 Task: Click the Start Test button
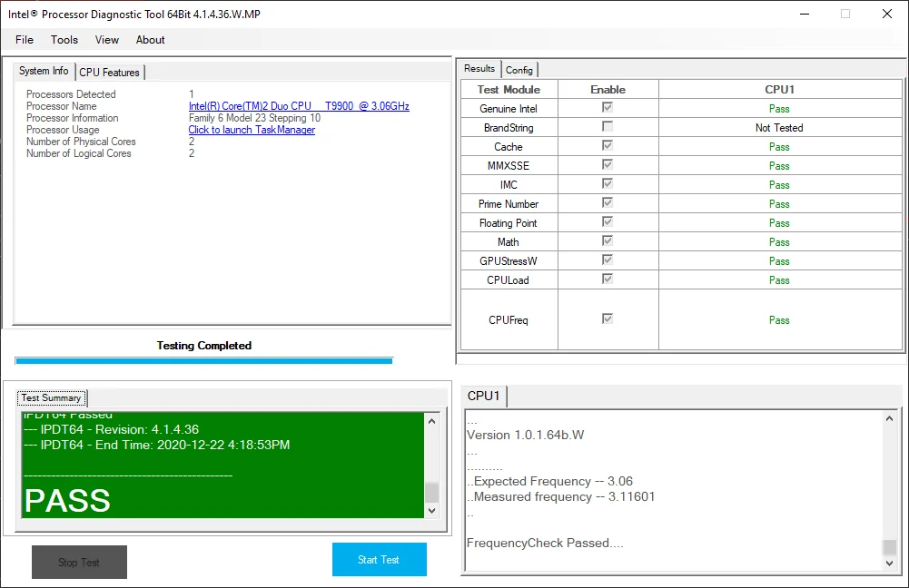(380, 560)
